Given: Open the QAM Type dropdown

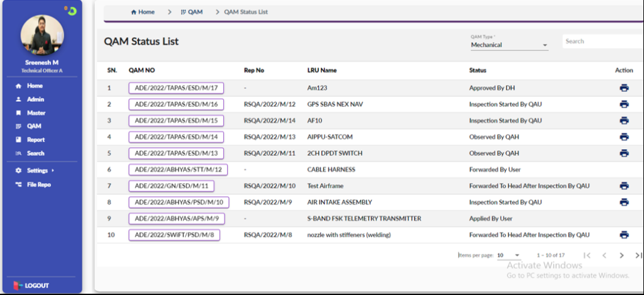Looking at the screenshot, I should click(509, 45).
